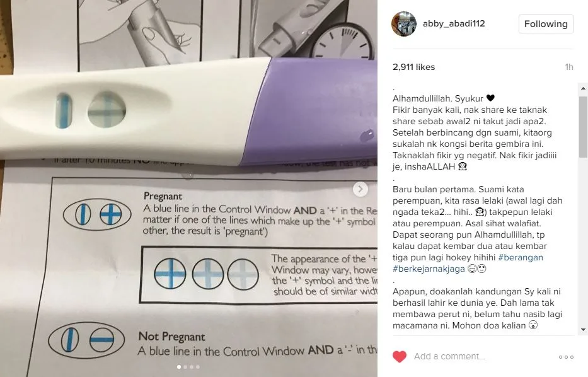Click the caption scrollbar thumb
The height and width of the screenshot is (377, 588).
click(x=583, y=127)
